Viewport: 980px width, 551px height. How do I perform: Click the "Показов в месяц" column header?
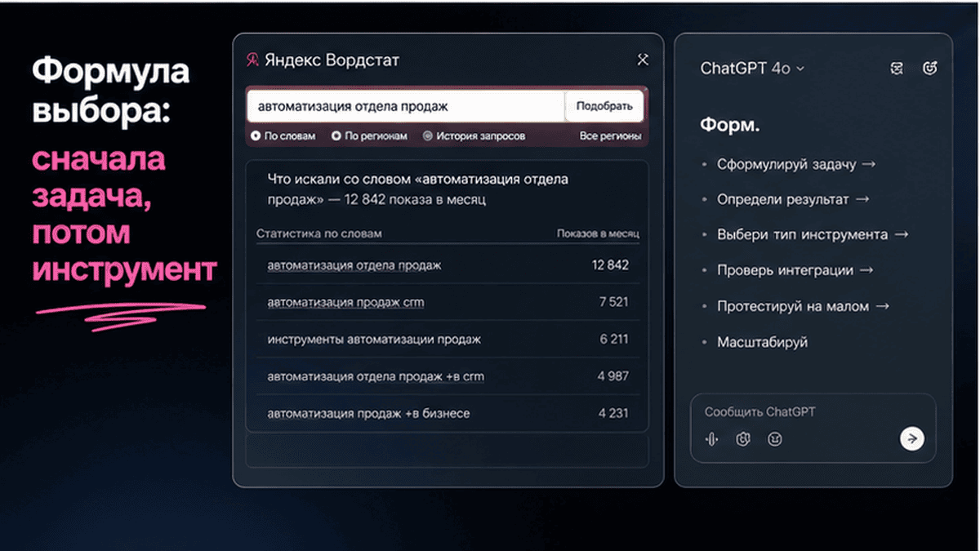[x=598, y=233]
